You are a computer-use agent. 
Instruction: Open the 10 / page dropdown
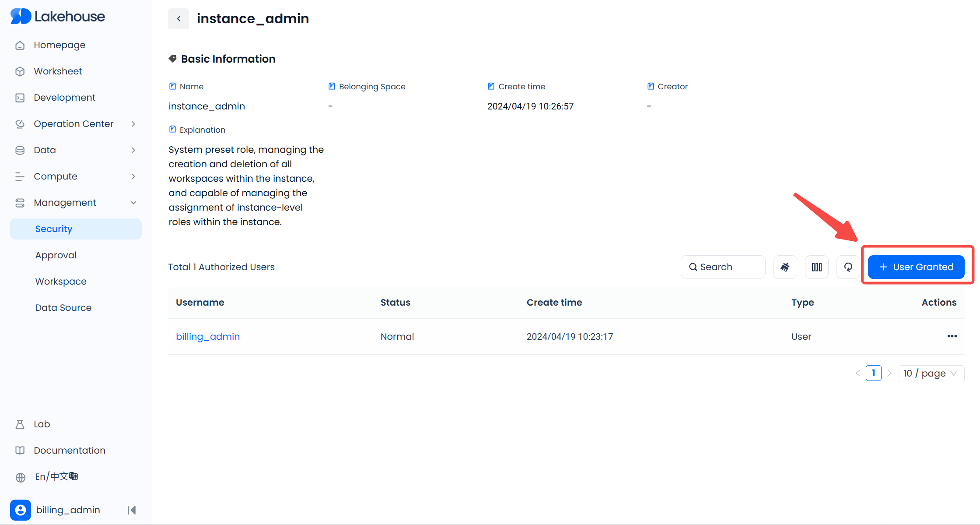tap(931, 373)
